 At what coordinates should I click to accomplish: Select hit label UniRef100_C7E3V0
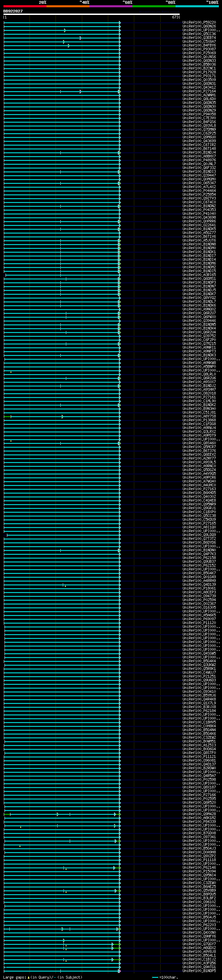(x=199, y=118)
